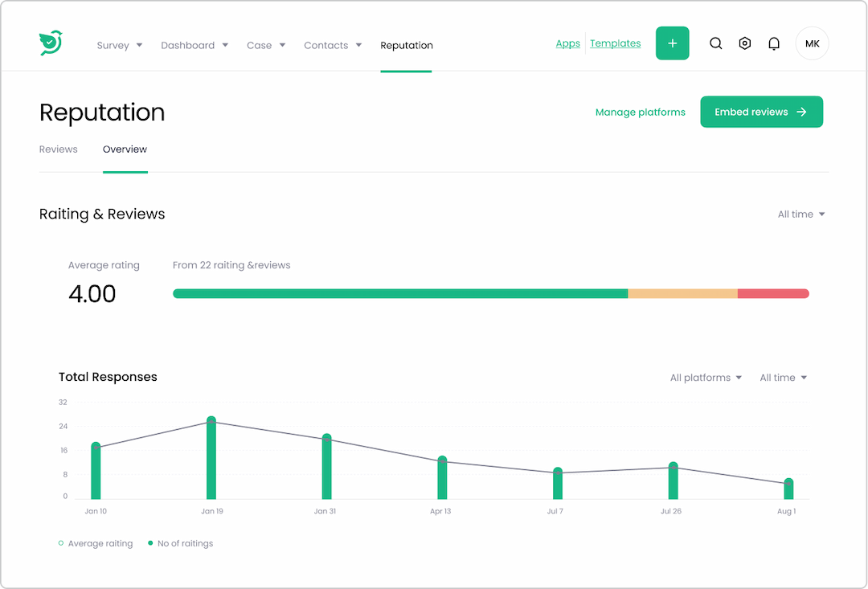Toggle the Average raiting legend marker
This screenshot has height=589, width=868.
coord(61,544)
